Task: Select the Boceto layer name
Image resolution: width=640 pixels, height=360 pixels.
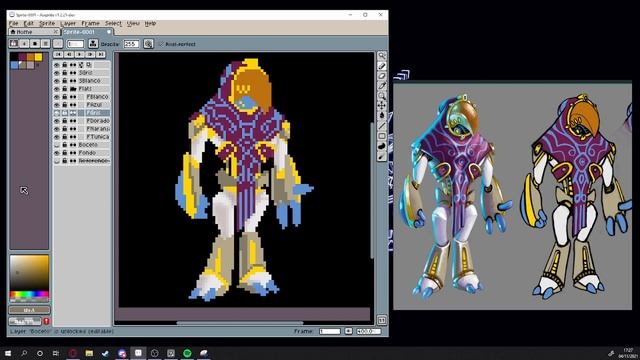Action: point(88,145)
